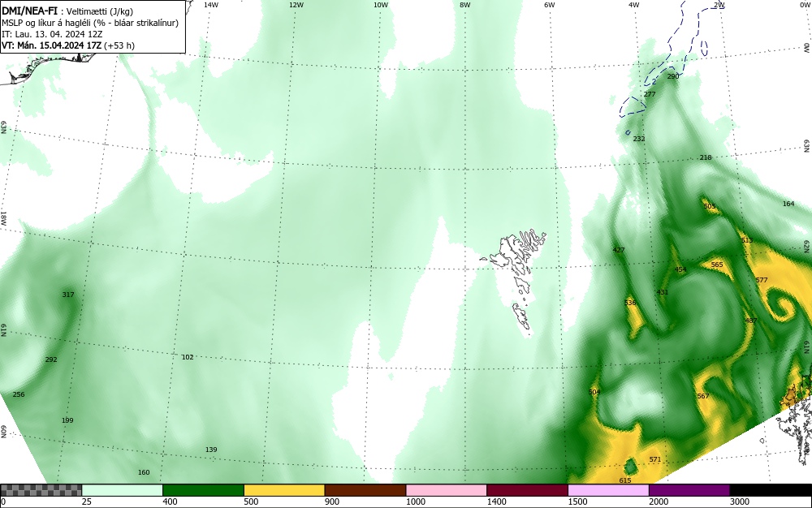Click the map value '218'

(706, 157)
